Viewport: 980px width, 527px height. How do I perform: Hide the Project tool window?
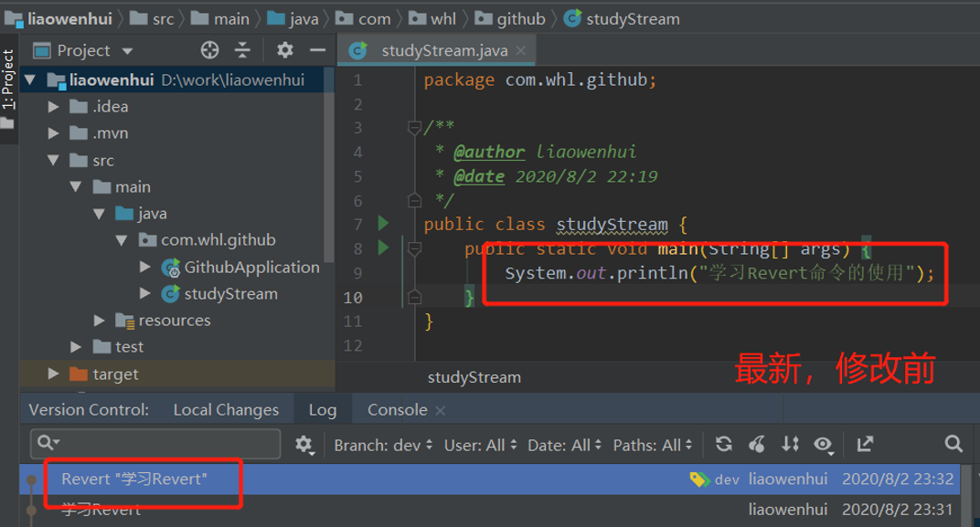pyautogui.click(x=317, y=50)
